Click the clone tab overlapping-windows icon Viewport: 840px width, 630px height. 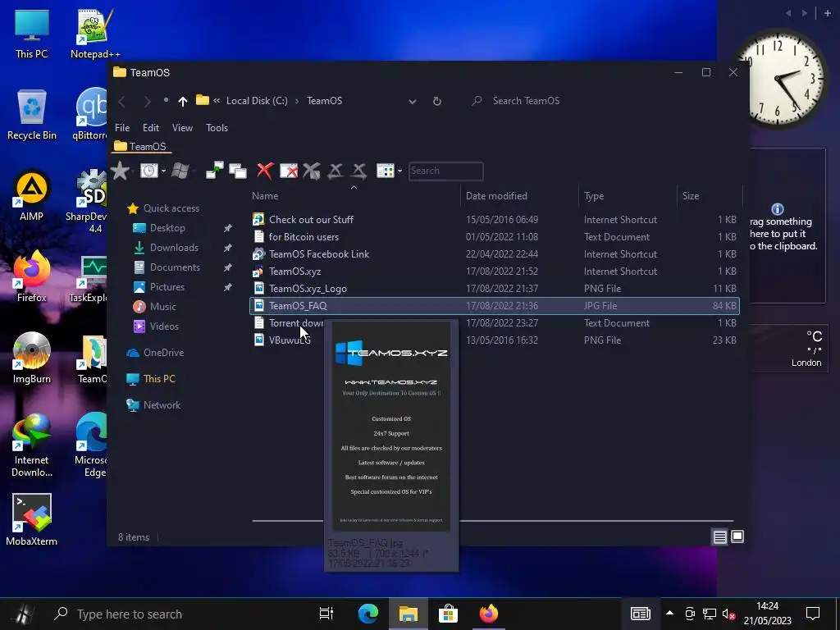point(237,171)
